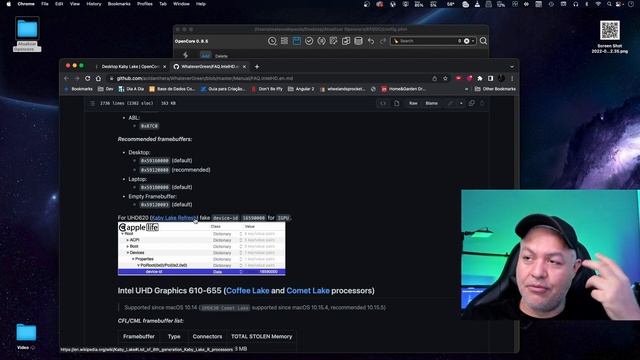Viewport: 640px width, 360px height.
Task: Open the OpenCore search options dropdown arrow
Action: [473, 41]
